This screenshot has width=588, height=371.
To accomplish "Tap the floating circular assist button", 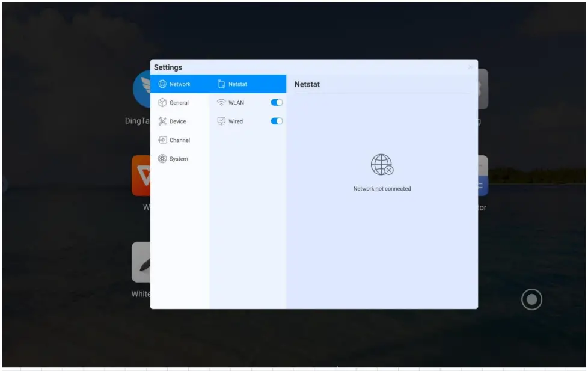I will click(531, 299).
